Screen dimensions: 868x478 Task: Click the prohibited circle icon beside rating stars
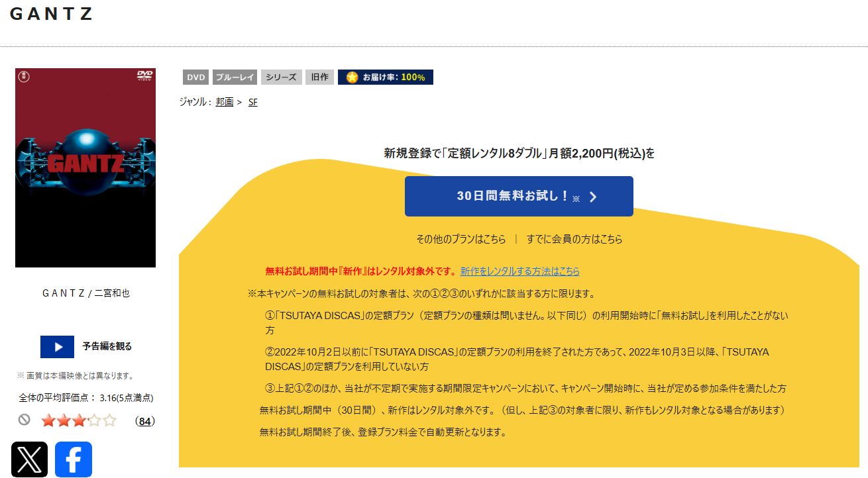point(25,420)
